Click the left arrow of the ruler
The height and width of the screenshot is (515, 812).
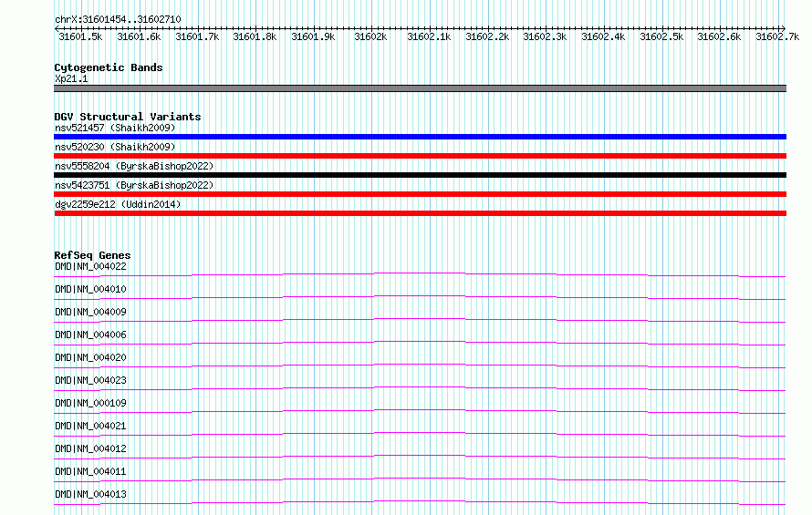[x=57, y=28]
